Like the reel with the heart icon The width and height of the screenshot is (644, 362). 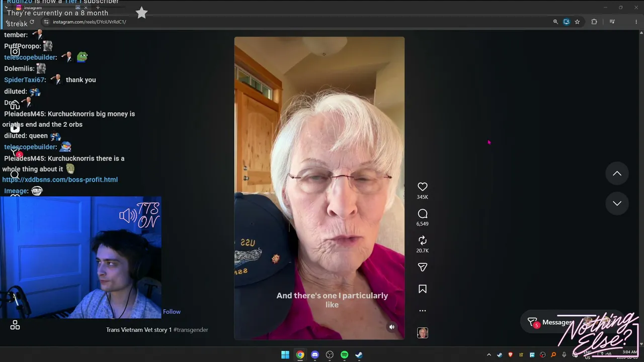423,187
